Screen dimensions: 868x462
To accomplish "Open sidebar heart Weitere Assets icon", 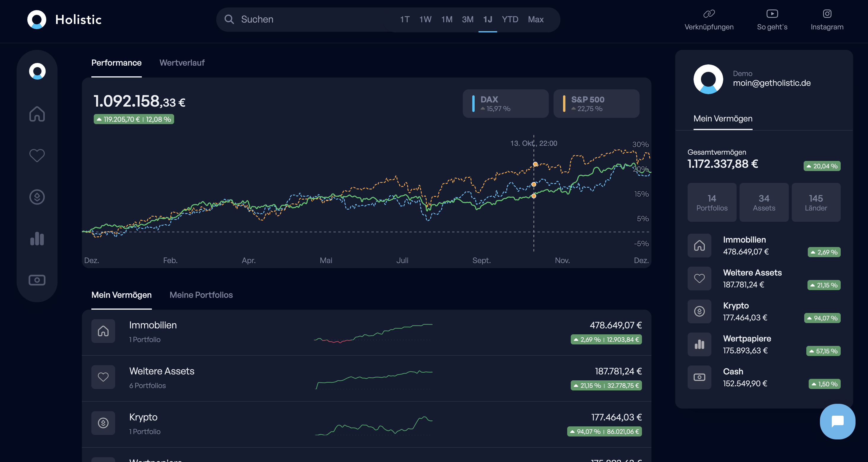I will (37, 156).
